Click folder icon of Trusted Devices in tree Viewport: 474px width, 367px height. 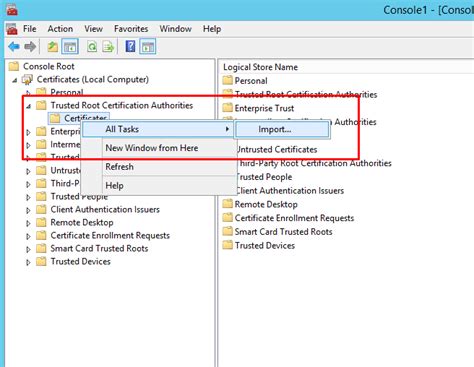[41, 261]
